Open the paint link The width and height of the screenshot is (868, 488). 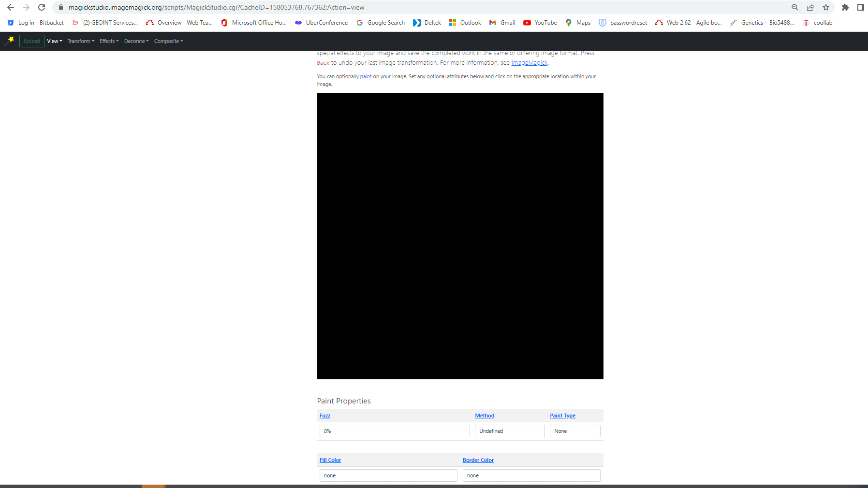point(366,76)
